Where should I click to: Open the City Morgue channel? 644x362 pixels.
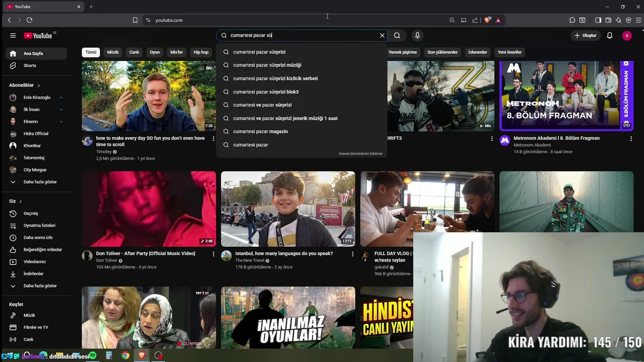tap(36, 170)
